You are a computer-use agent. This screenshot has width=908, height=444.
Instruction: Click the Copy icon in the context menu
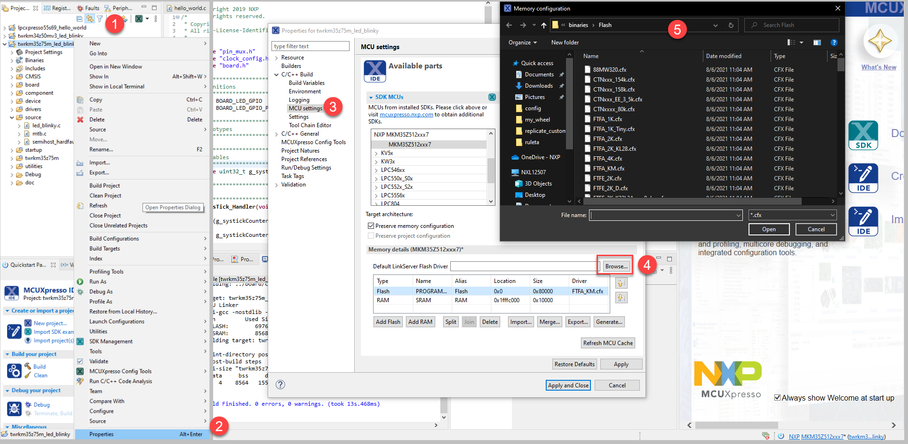80,100
